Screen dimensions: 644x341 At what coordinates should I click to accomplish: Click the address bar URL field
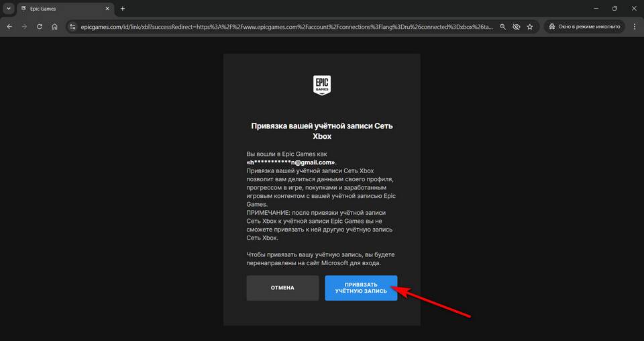click(x=287, y=27)
